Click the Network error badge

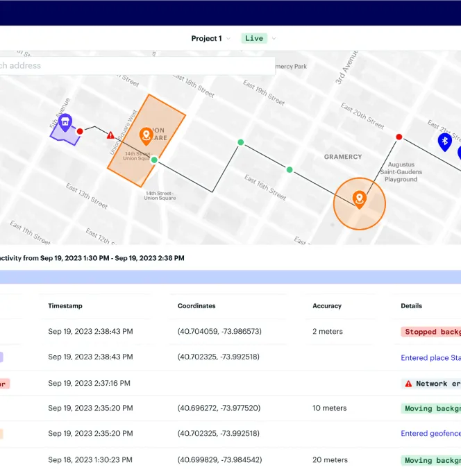coord(431,384)
